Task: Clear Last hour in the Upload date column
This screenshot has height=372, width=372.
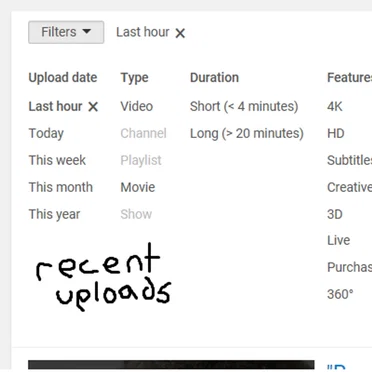Action: coord(93,107)
